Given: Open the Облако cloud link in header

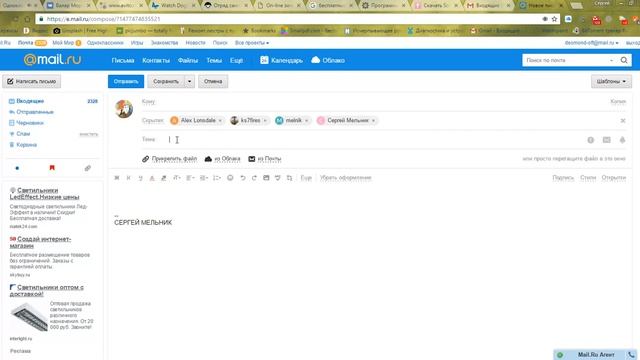Looking at the screenshot, I should point(328,60).
